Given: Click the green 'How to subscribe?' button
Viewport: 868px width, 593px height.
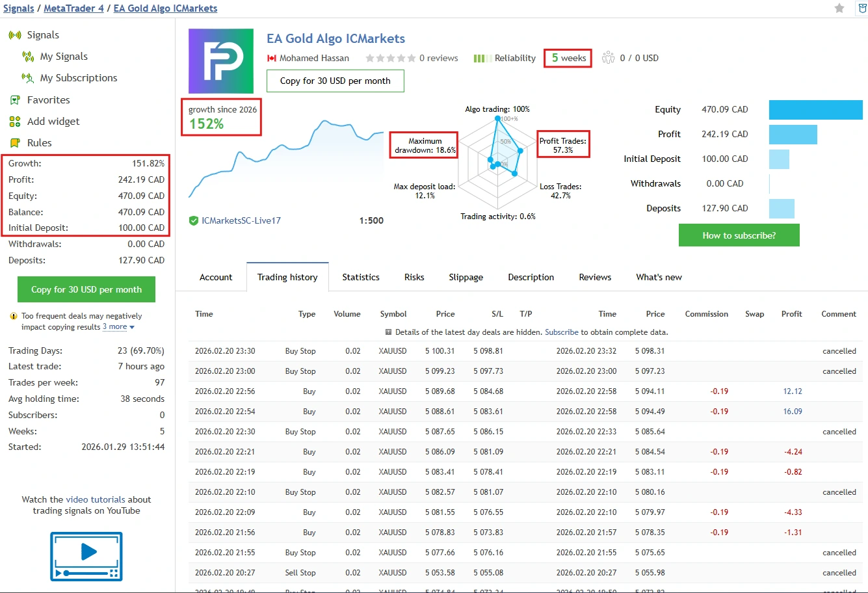Looking at the screenshot, I should click(739, 235).
